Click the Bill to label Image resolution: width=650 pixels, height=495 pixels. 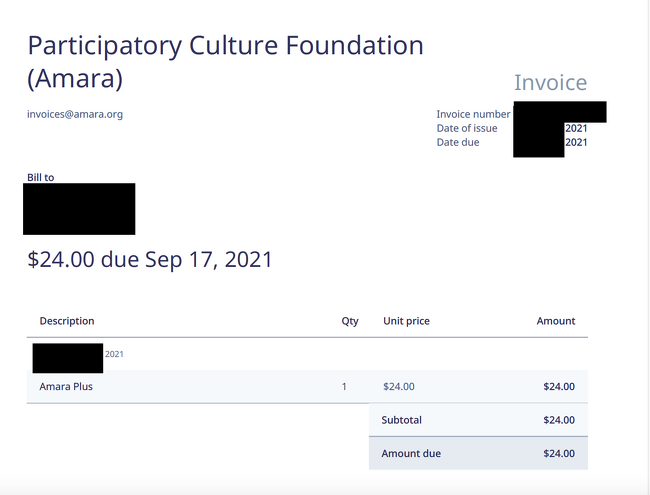click(41, 177)
